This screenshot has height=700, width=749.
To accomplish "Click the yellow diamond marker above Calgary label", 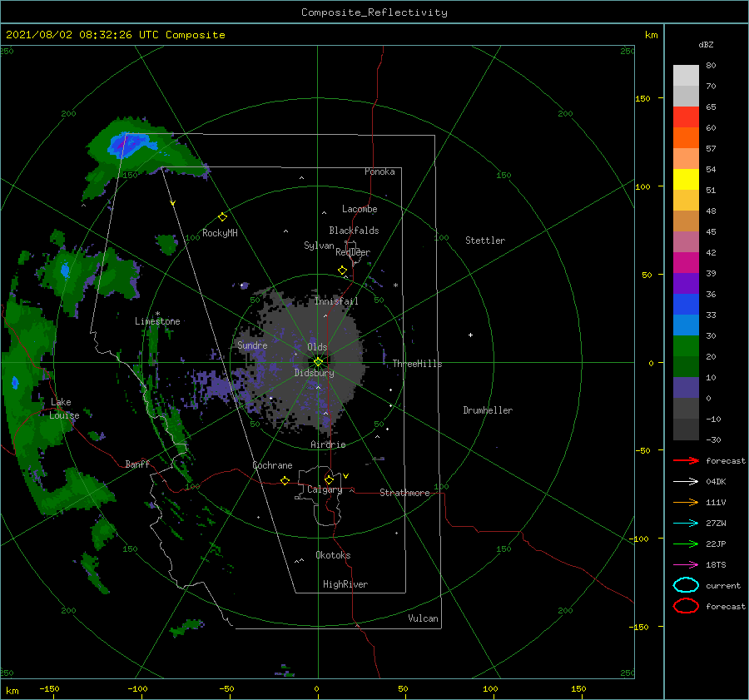I will 329,479.
